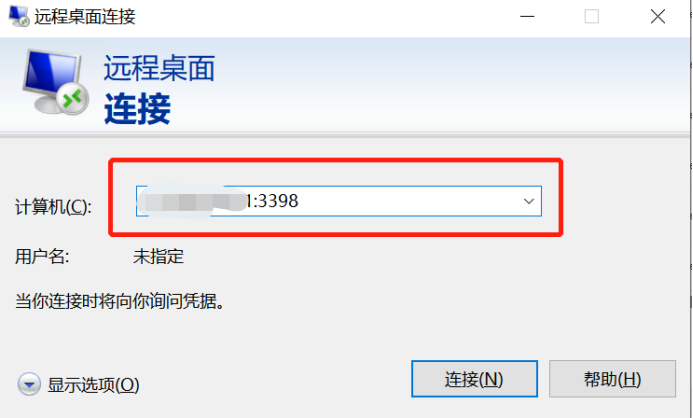Click the round arrow icon beside 显示选项
The height and width of the screenshot is (418, 693).
coord(29,384)
